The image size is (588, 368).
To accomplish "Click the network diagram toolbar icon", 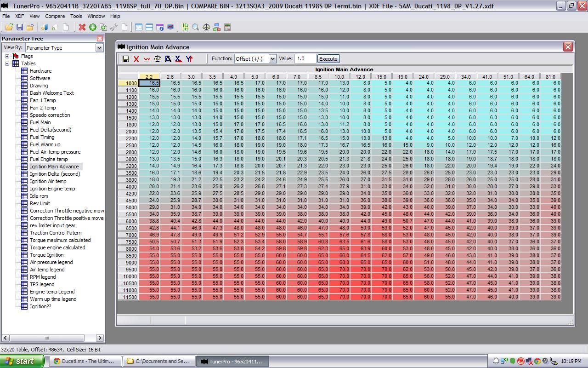I will (217, 27).
